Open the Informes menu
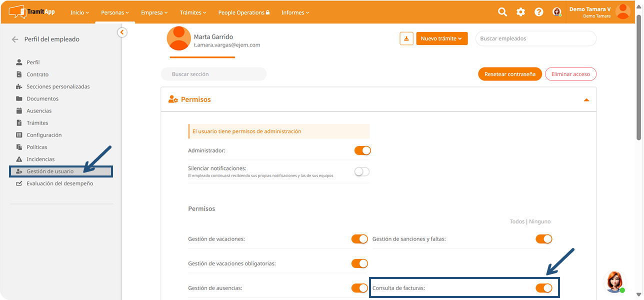The width and height of the screenshot is (644, 300). (x=295, y=12)
